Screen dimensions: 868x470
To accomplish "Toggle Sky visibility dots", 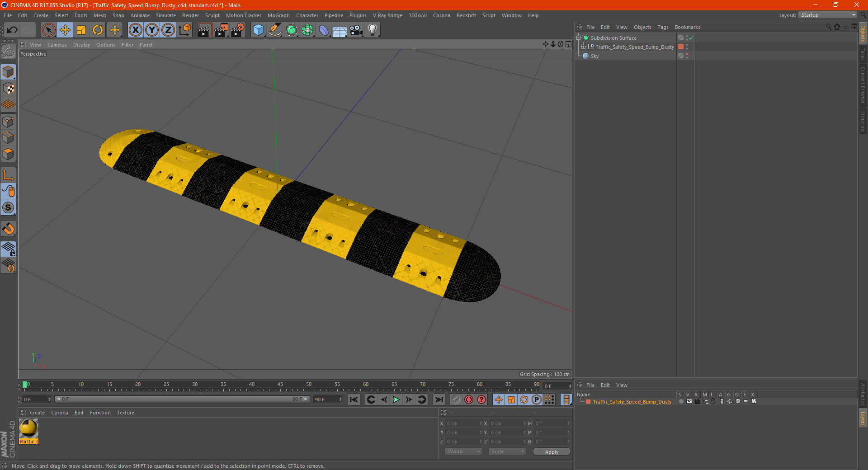I will 687,56.
